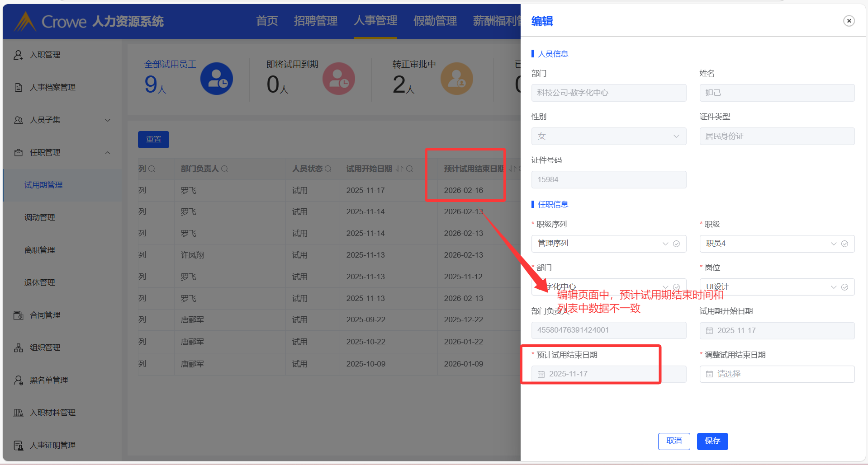Click the pink 即将试用到期 badge icon
This screenshot has height=465, width=868.
point(339,79)
